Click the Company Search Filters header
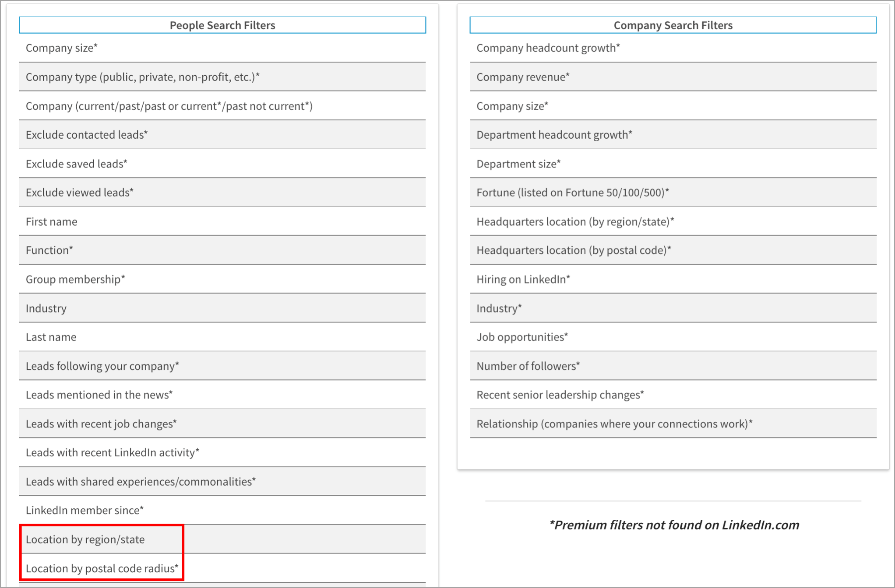 tap(673, 25)
